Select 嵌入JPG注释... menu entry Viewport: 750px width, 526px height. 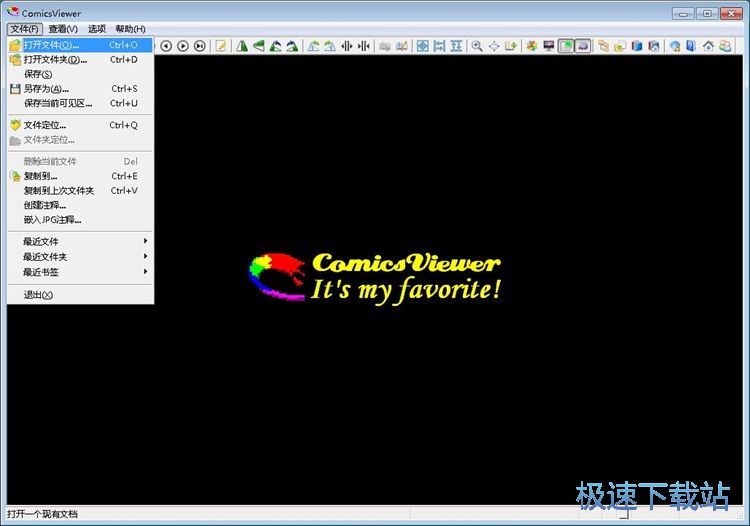[x=80, y=220]
